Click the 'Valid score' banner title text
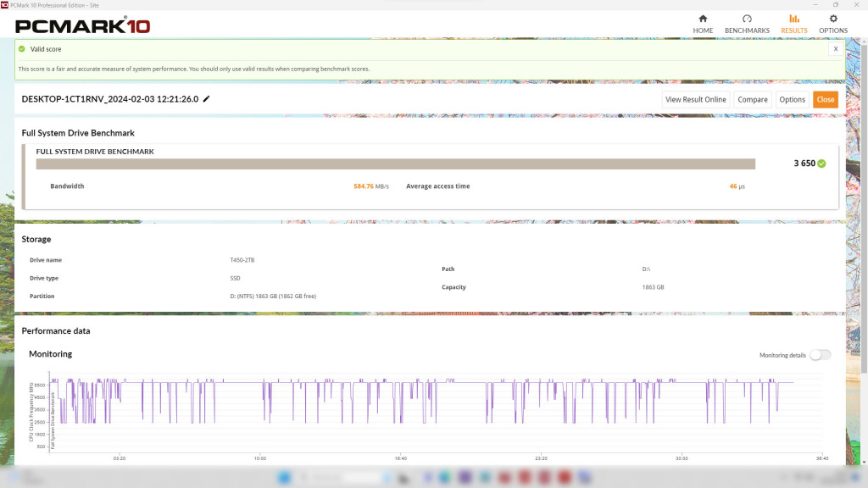 coord(46,49)
